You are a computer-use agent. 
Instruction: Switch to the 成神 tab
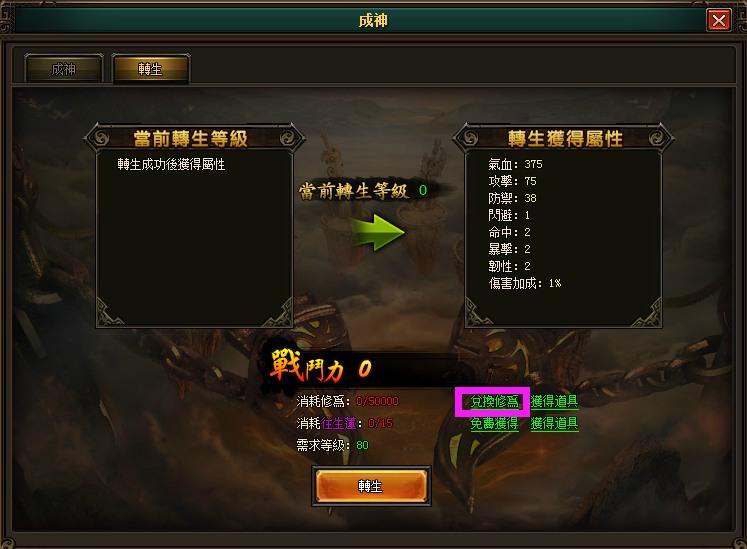64,69
